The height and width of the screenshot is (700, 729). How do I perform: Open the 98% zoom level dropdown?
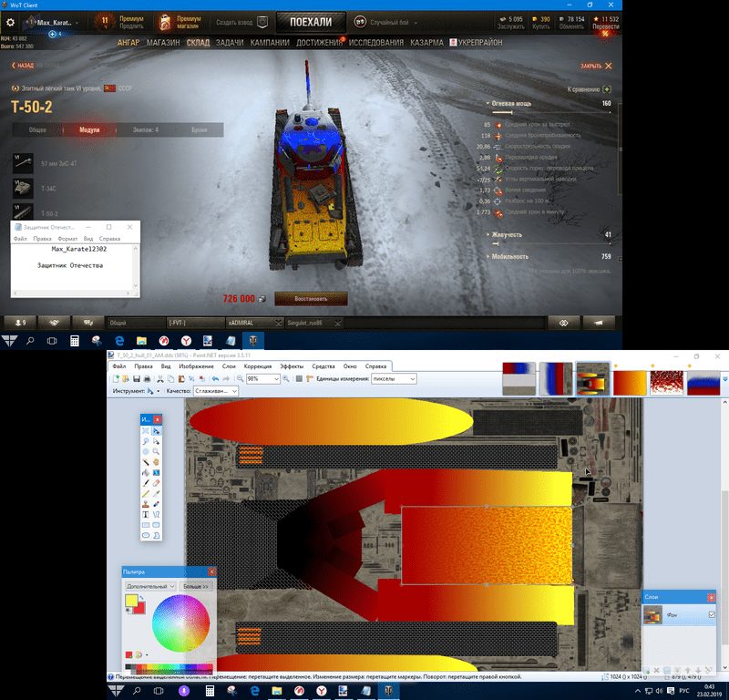click(276, 378)
